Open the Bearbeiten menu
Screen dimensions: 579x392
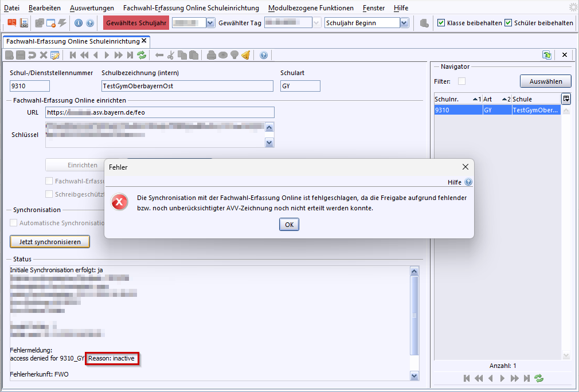point(44,8)
